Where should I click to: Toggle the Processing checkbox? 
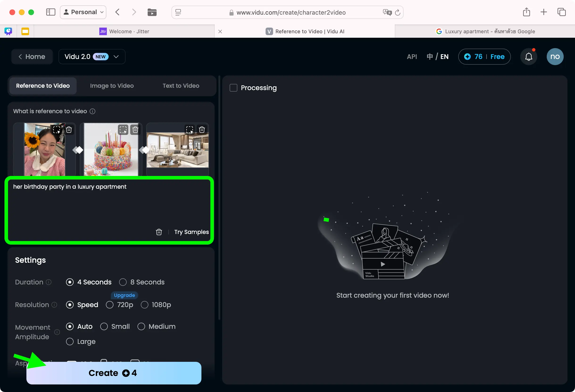tap(233, 88)
